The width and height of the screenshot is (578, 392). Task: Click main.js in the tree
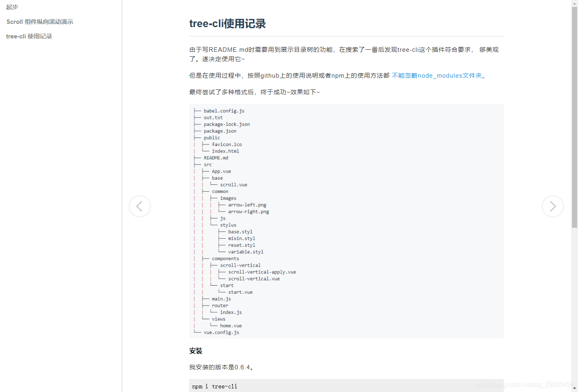tap(221, 299)
